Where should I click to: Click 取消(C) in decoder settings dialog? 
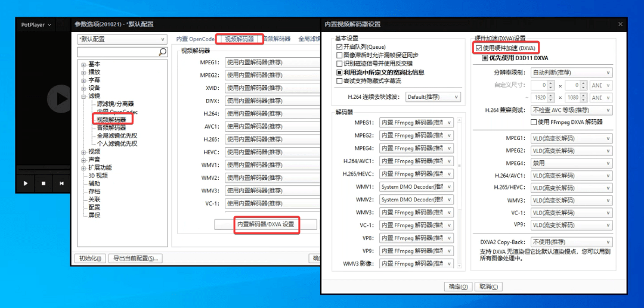pos(489,287)
